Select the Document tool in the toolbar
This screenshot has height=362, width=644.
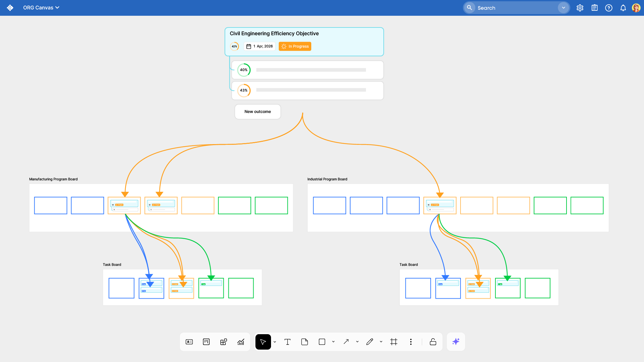coord(304,342)
